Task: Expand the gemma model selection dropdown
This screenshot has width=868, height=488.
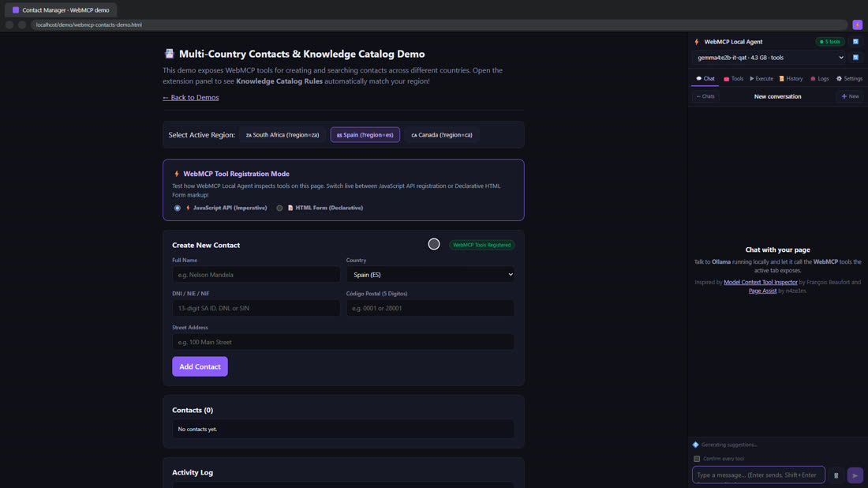Action: click(x=770, y=58)
